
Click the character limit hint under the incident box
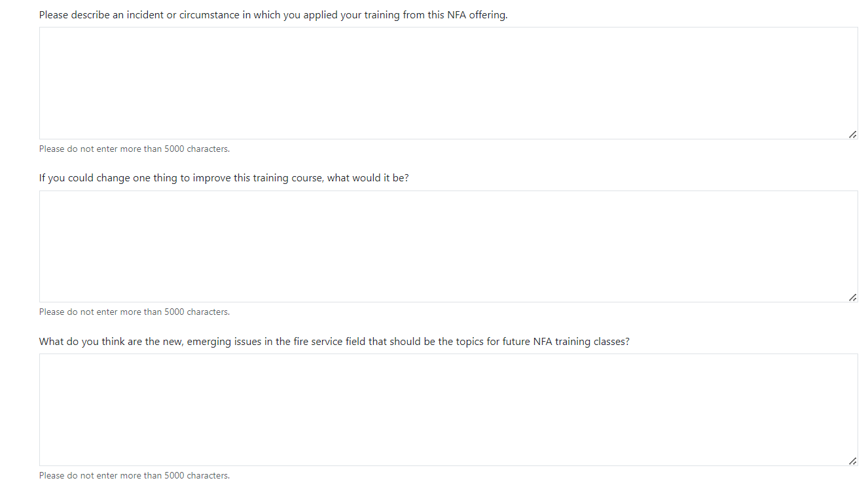click(134, 149)
